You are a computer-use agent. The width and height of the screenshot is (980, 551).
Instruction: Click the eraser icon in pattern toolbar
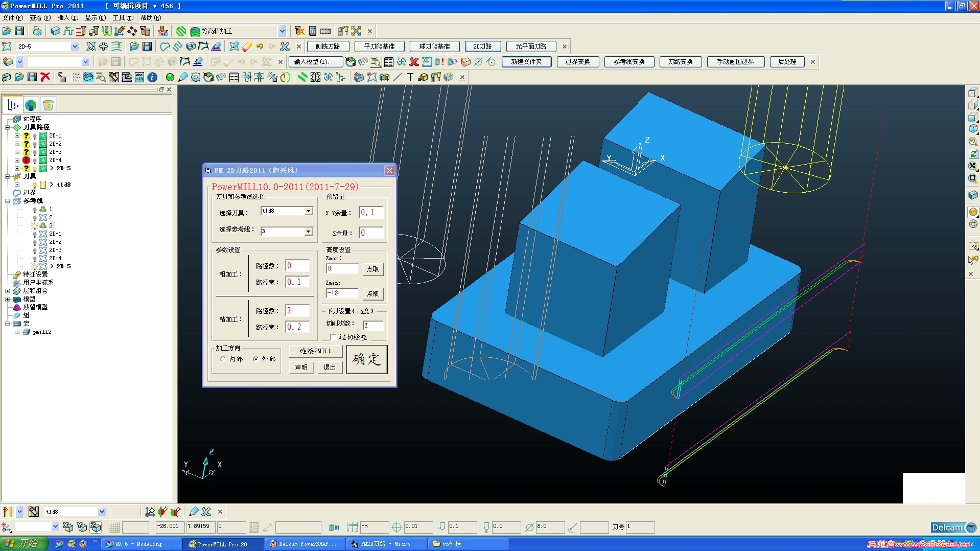[x=247, y=47]
